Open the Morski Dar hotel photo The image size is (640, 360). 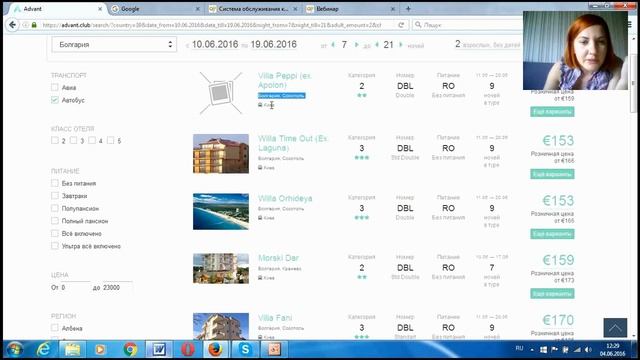tap(221, 269)
